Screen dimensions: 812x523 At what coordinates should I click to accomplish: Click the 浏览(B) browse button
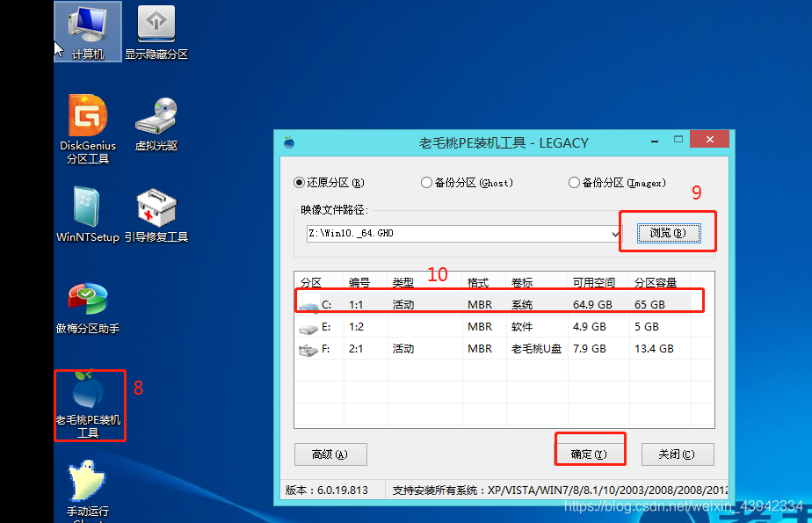point(669,233)
